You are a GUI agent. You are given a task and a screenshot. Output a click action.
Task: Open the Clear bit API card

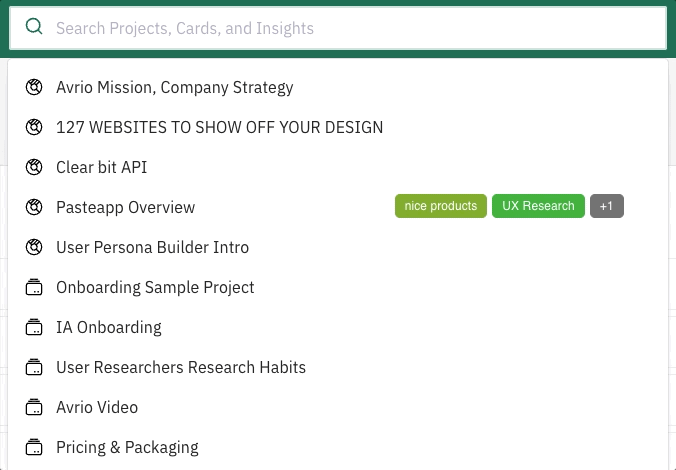(338, 167)
